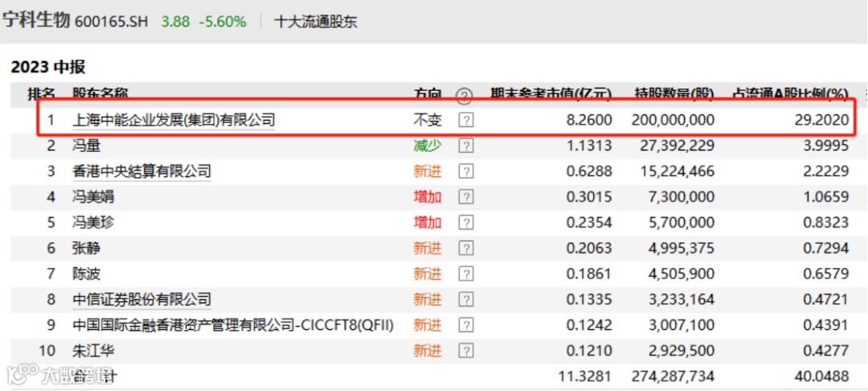
Task: Click ratio cell 29.2020
Action: [821, 120]
